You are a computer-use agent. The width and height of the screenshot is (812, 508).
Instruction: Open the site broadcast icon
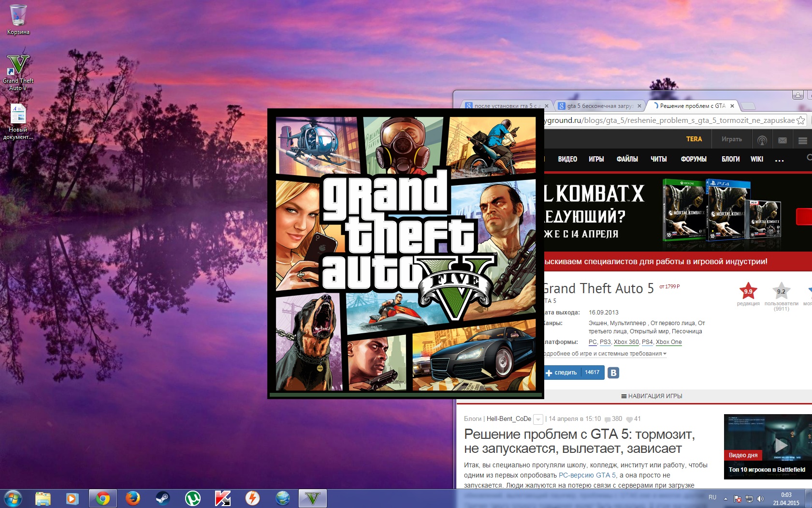tap(762, 140)
